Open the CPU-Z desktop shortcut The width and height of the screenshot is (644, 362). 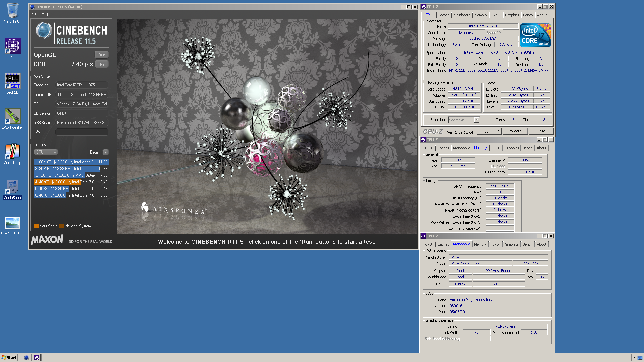(x=12, y=48)
